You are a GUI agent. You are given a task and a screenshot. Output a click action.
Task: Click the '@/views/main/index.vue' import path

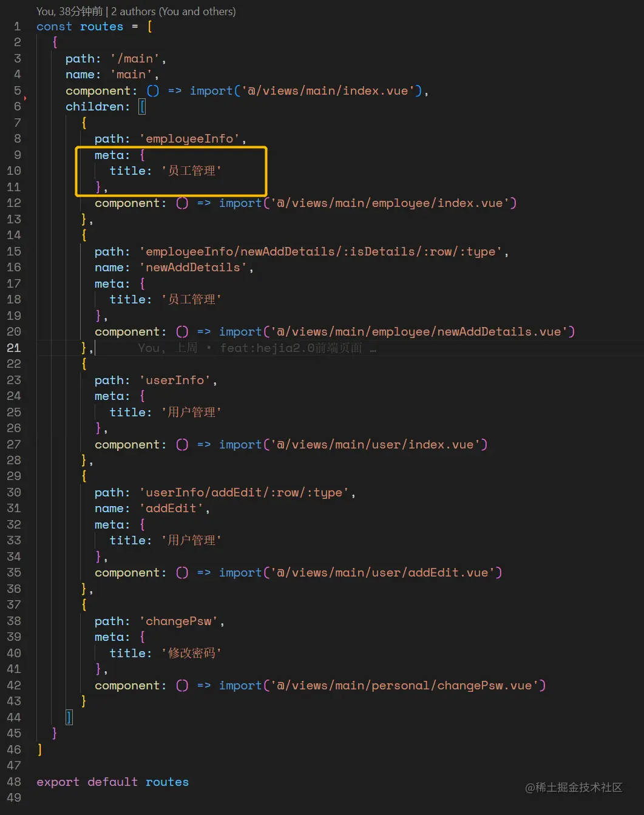click(328, 91)
